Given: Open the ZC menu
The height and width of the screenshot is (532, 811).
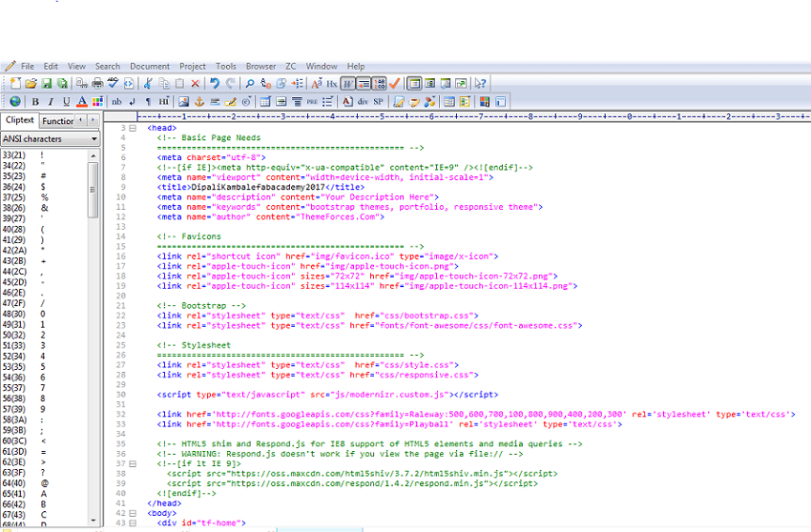Looking at the screenshot, I should tap(291, 66).
